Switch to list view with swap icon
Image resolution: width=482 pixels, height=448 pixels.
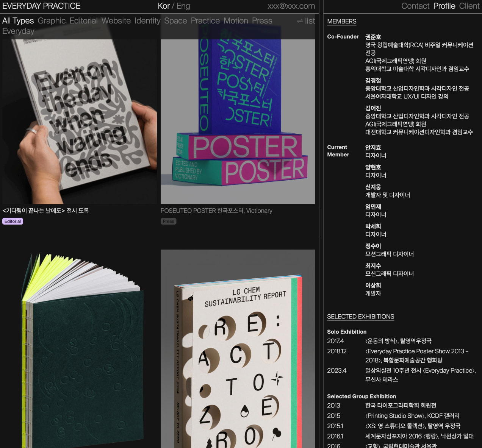(306, 21)
